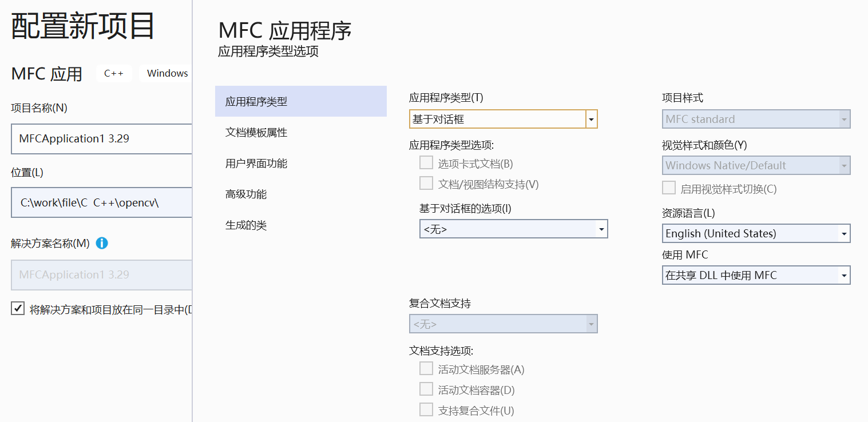Screen dimensions: 868x422
Task: Check 文档/视图结构支持 option
Action: click(x=426, y=183)
